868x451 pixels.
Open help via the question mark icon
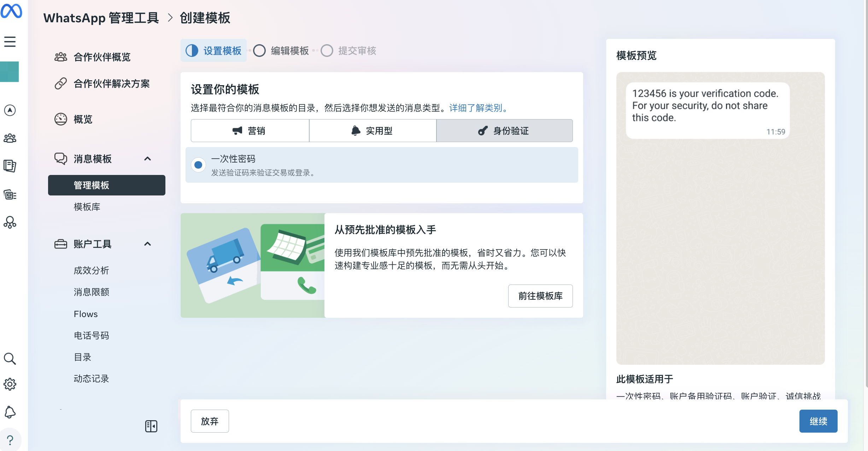pos(10,439)
